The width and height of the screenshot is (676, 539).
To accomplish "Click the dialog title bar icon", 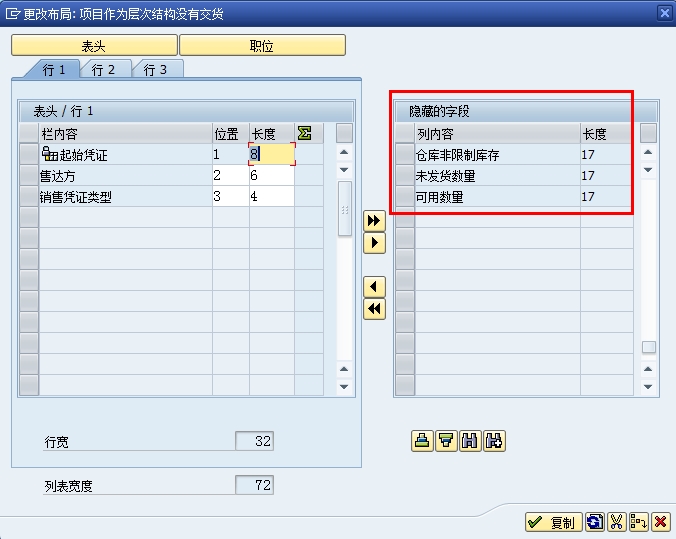I will coord(13,14).
